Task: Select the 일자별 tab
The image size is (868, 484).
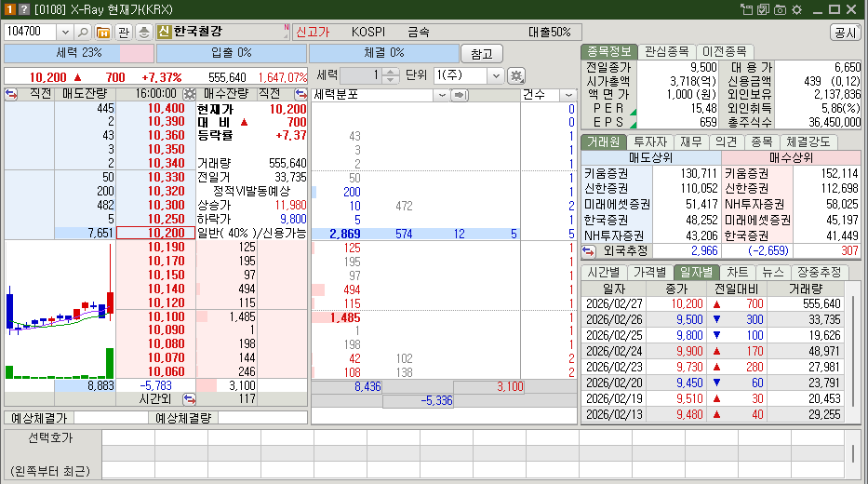Action: tap(697, 272)
